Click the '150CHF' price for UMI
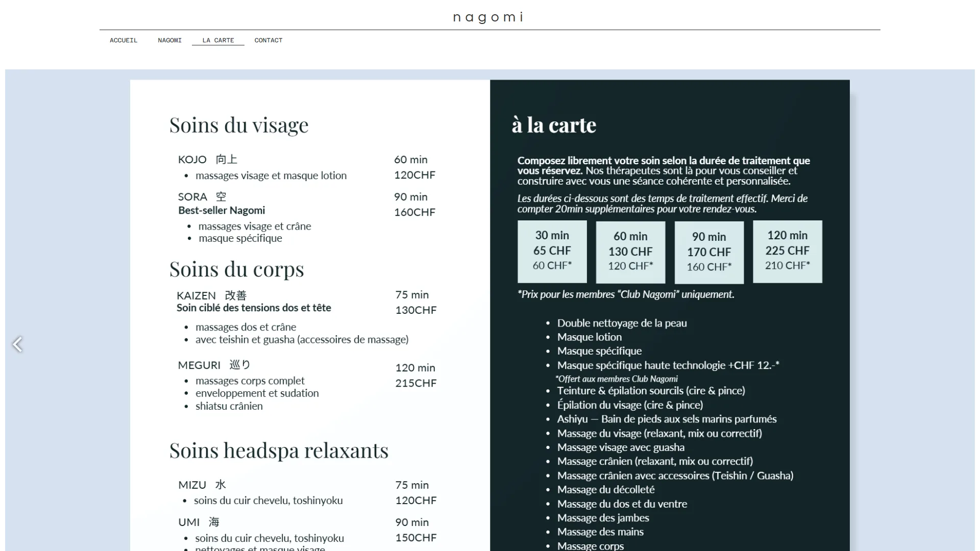This screenshot has height=551, width=980. click(x=416, y=538)
